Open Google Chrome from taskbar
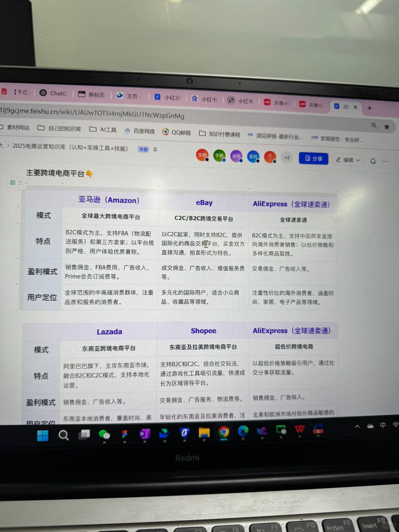This screenshot has height=532, width=399. point(224,432)
